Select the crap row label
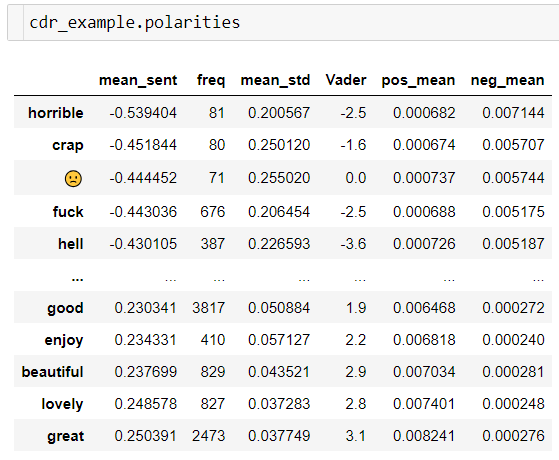Viewport: 559px width, 460px height. click(x=68, y=145)
